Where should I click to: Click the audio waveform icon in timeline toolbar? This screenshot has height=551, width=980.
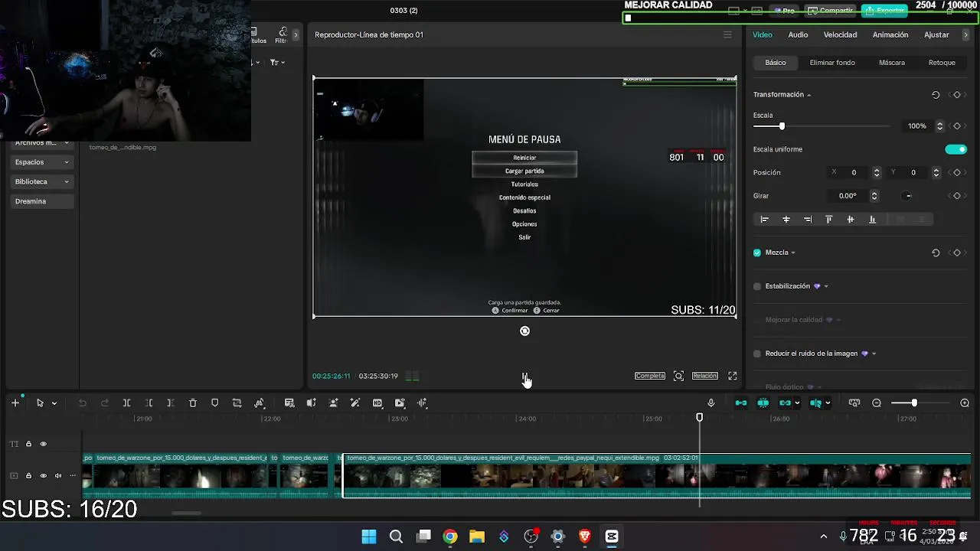pos(422,403)
